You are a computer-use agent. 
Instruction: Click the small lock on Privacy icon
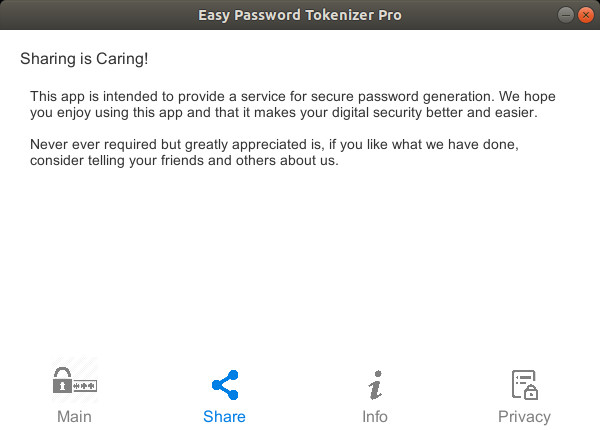click(531, 392)
